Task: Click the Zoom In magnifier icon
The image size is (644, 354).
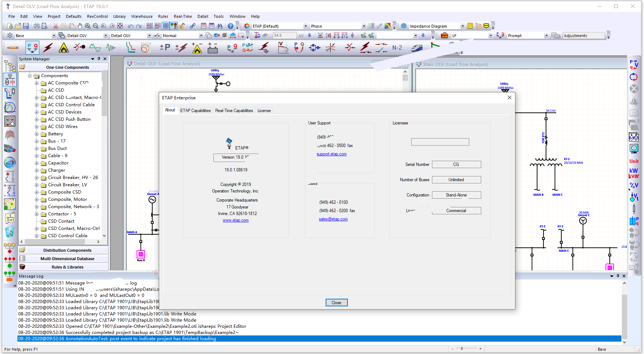Action: [88, 26]
